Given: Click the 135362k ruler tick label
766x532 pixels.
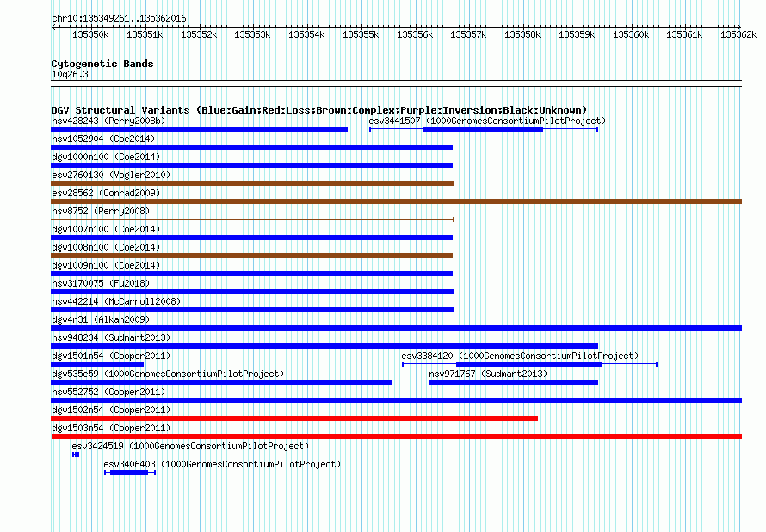Looking at the screenshot, I should coord(738,34).
